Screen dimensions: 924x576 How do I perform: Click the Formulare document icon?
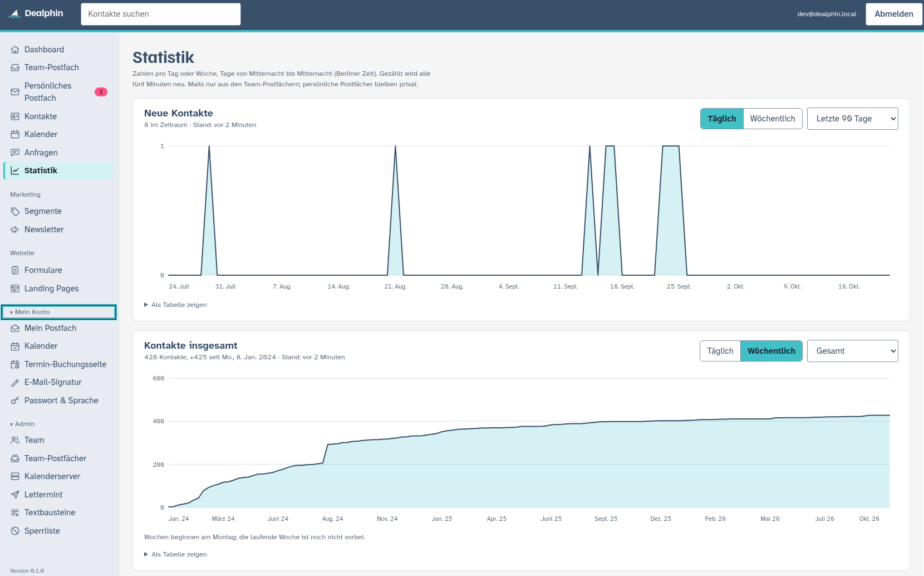coord(15,270)
